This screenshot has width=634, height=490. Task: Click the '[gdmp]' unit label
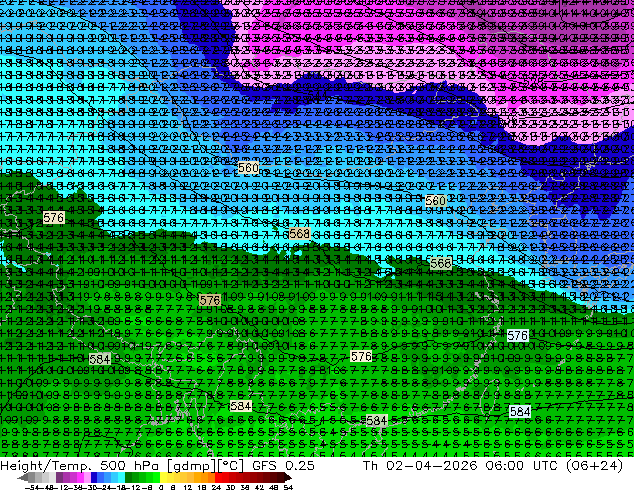point(191,466)
